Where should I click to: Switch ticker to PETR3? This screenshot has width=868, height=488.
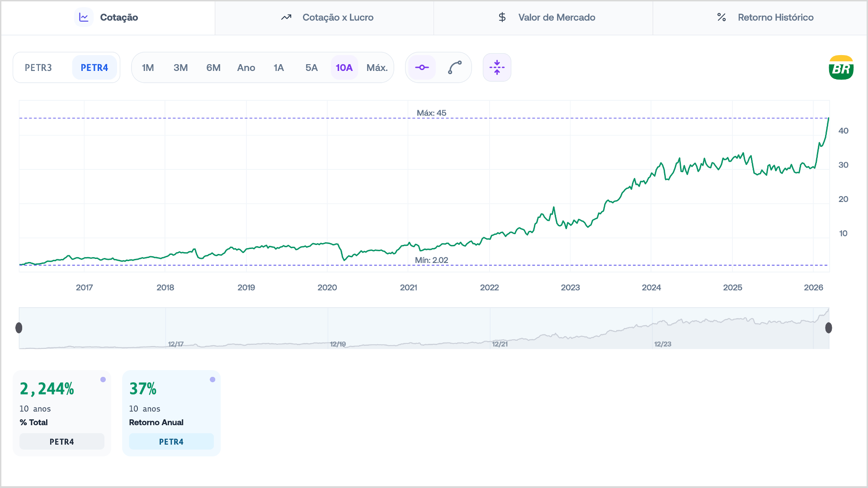click(38, 67)
